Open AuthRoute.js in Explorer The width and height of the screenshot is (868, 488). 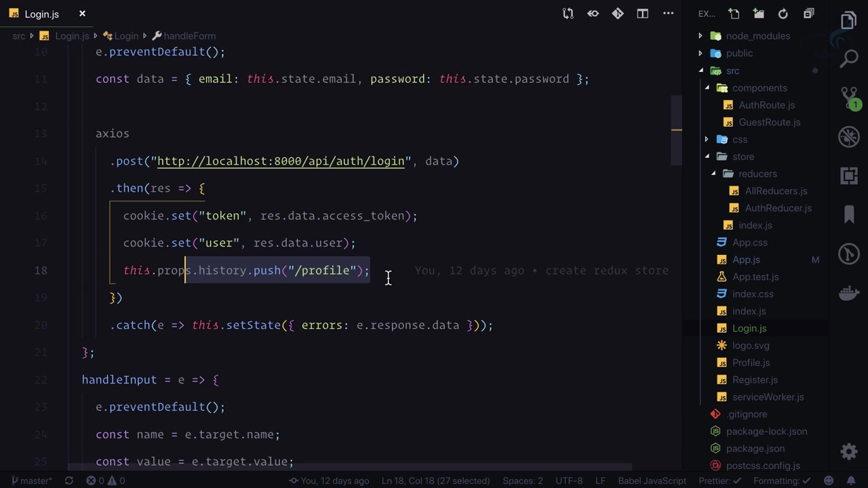(x=766, y=105)
